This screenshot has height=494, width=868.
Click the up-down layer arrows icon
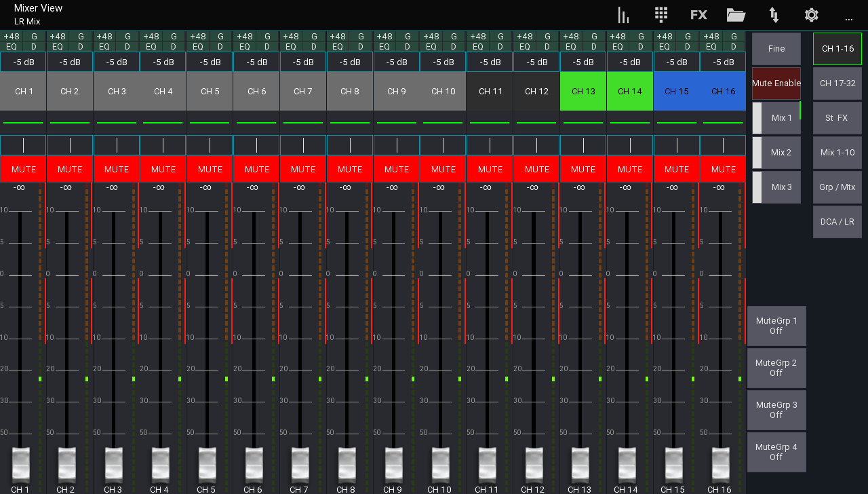point(773,14)
